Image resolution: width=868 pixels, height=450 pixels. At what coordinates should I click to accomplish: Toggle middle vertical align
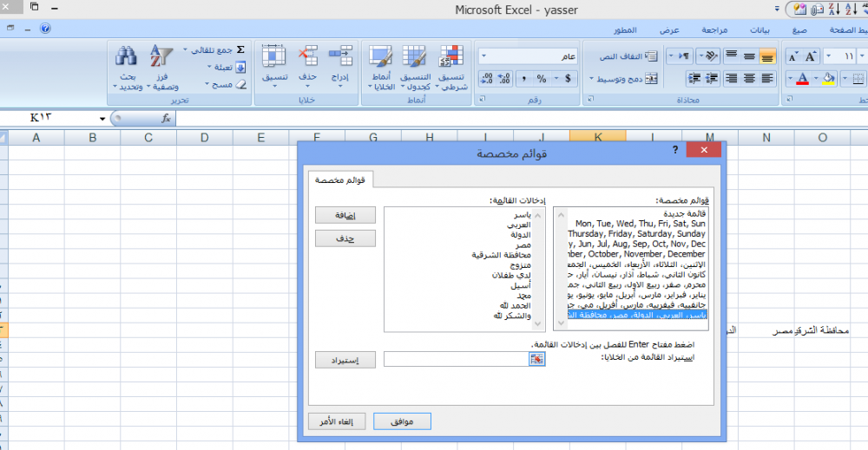pos(749,55)
